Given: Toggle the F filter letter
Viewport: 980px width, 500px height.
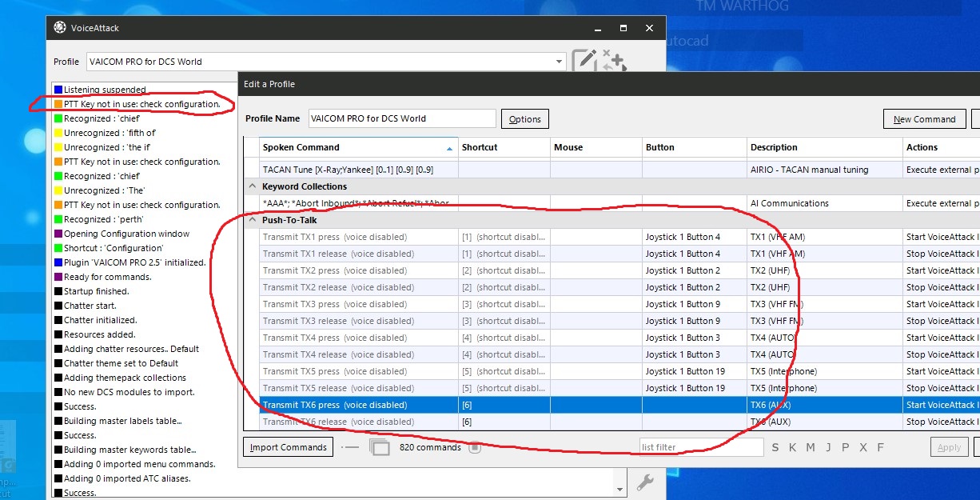Looking at the screenshot, I should click(880, 447).
